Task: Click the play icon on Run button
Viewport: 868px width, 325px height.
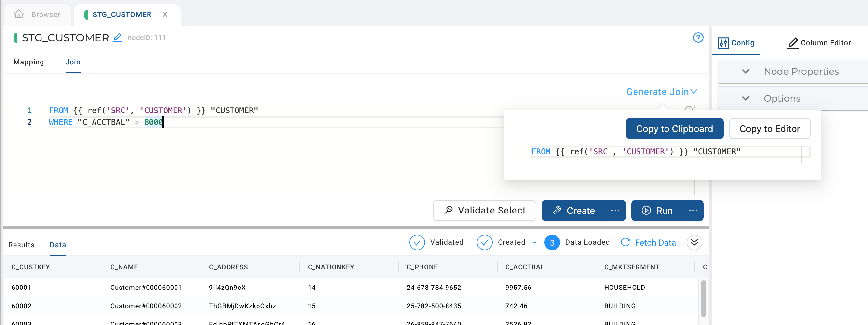Action: point(646,210)
